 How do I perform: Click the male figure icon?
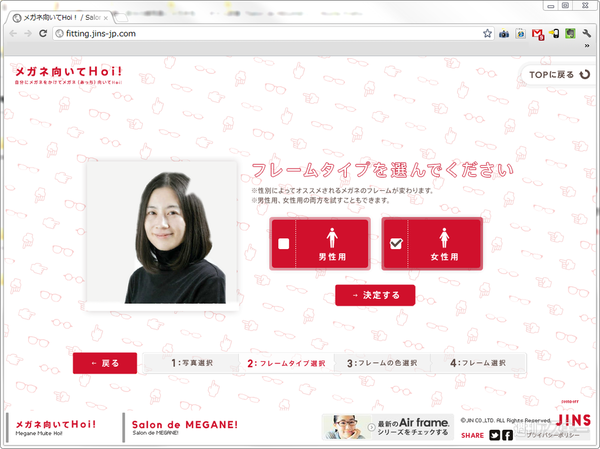pyautogui.click(x=332, y=238)
